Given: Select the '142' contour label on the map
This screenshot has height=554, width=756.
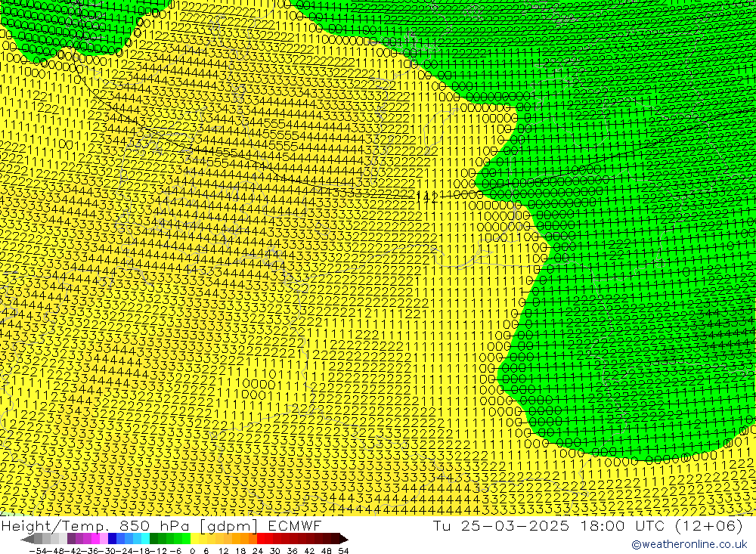Looking at the screenshot, I should (x=427, y=197).
